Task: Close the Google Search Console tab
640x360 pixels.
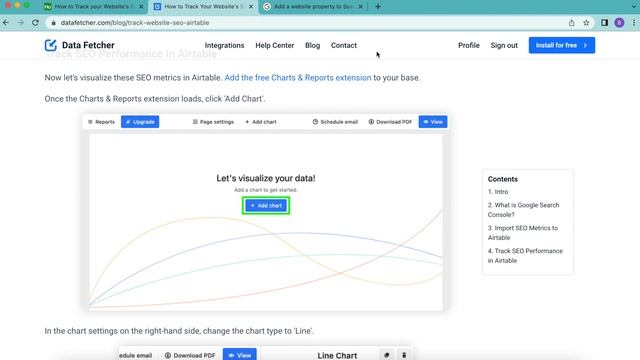Action: (360, 7)
